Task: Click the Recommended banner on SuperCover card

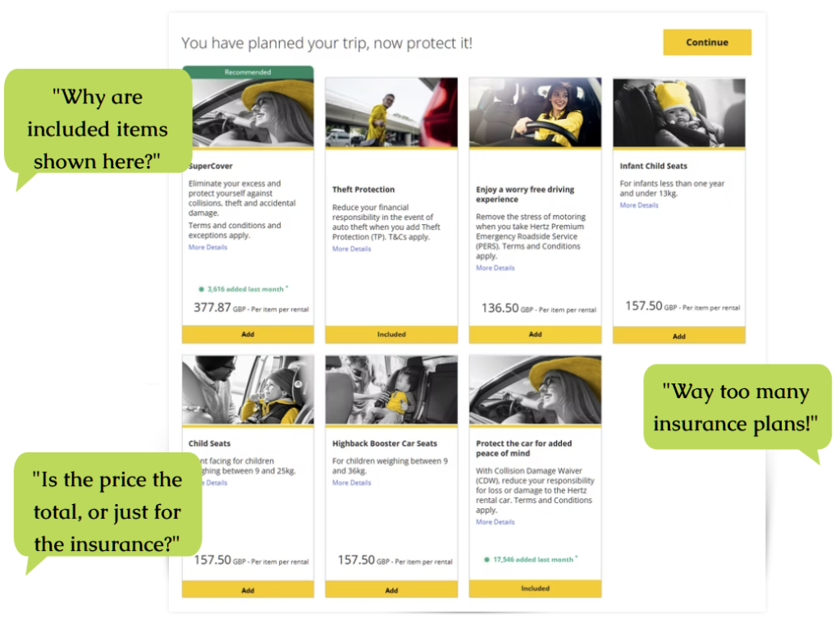Action: [x=248, y=71]
